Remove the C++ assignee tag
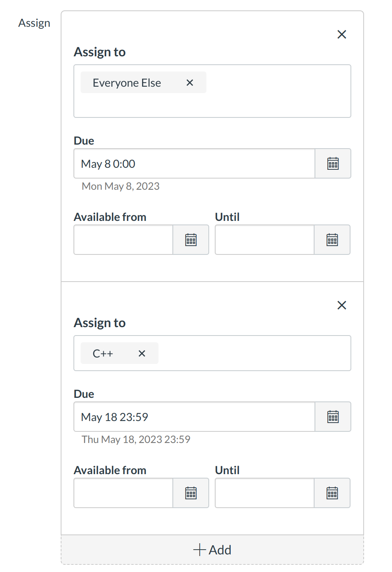This screenshot has width=392, height=572. (x=142, y=353)
